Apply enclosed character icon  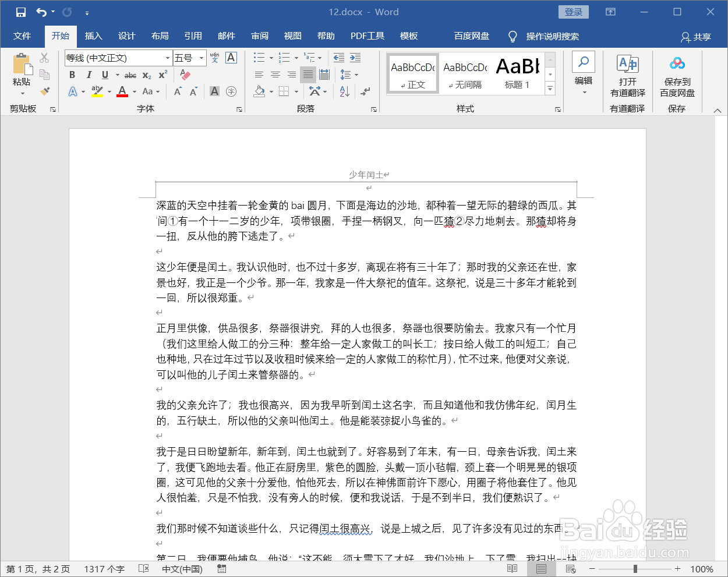pos(231,91)
